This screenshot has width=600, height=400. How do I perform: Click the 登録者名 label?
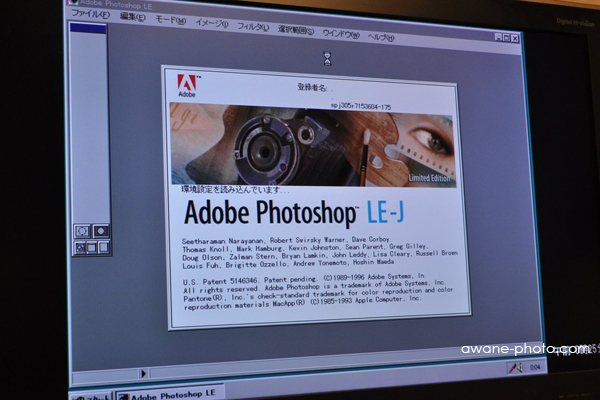tap(313, 87)
